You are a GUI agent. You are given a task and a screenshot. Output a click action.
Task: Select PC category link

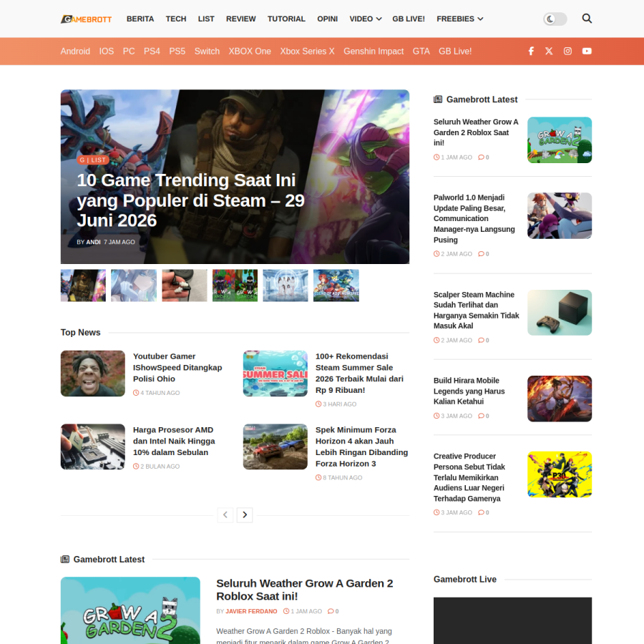[129, 52]
